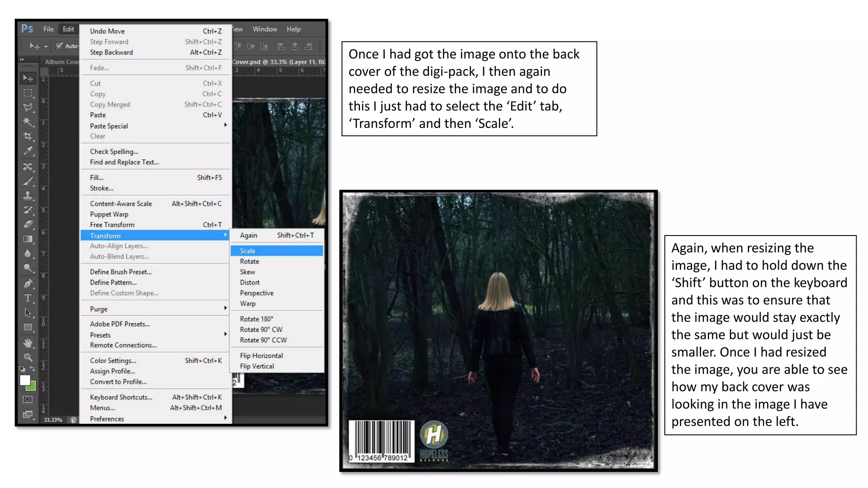The image size is (868, 488).
Task: Choose Rotate from the Transform submenu
Action: coord(277,261)
